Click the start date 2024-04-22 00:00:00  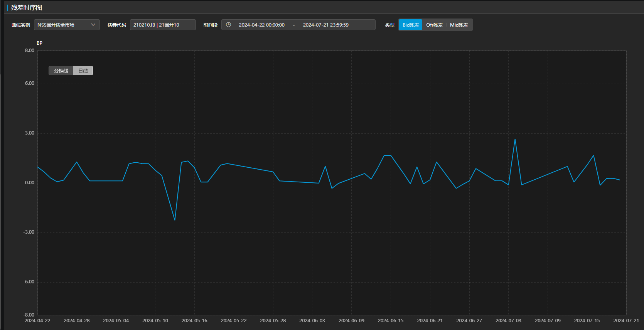[x=261, y=25]
